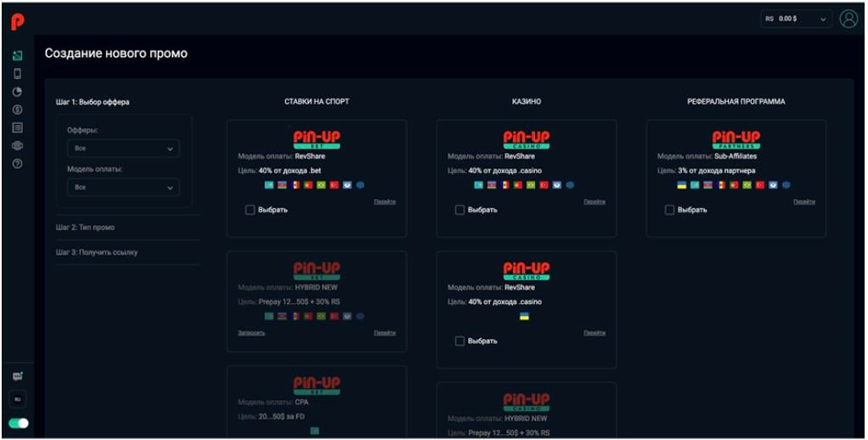Click Turkey flag in Bet RevShare card
868x440 pixels.
(x=334, y=185)
